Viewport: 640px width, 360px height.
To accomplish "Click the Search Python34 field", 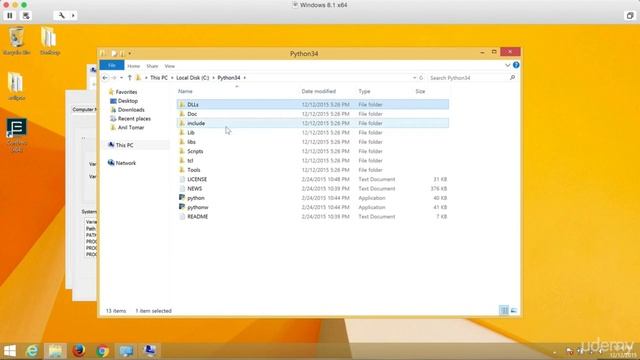I will point(467,78).
